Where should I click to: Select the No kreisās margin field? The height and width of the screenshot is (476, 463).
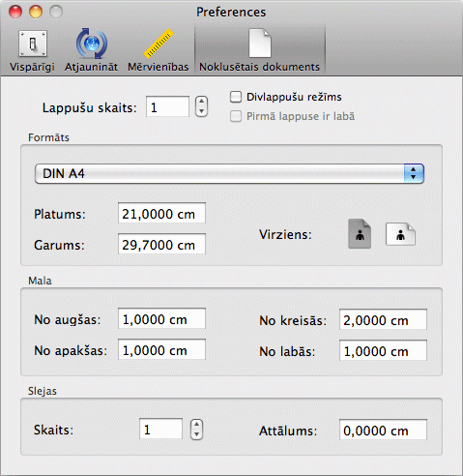[x=383, y=319]
